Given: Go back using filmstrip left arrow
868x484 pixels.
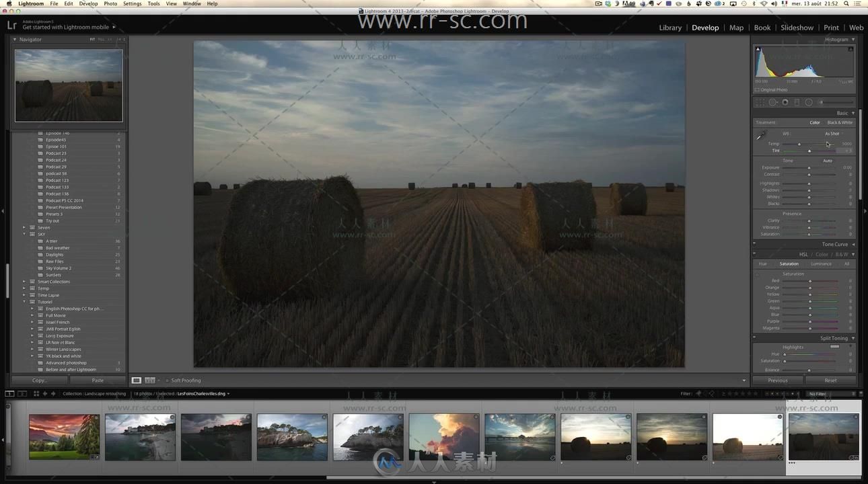Looking at the screenshot, I should 45,393.
